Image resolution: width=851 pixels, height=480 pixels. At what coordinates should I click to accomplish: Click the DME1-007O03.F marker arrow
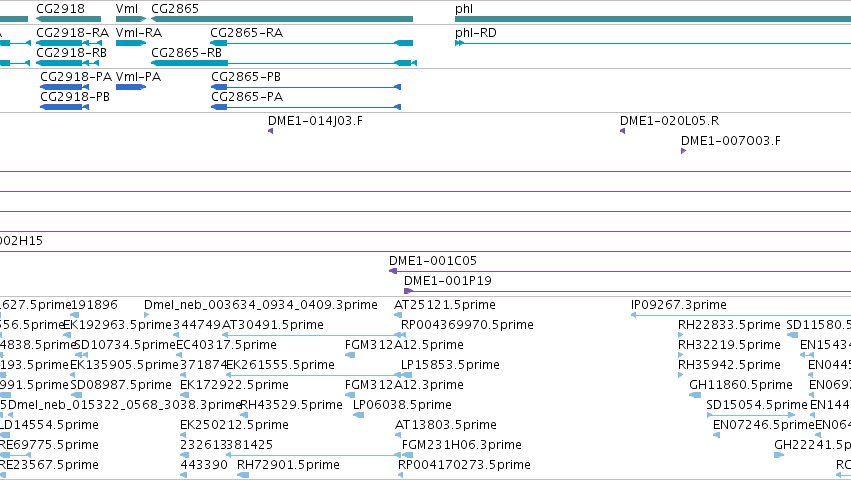tap(683, 151)
